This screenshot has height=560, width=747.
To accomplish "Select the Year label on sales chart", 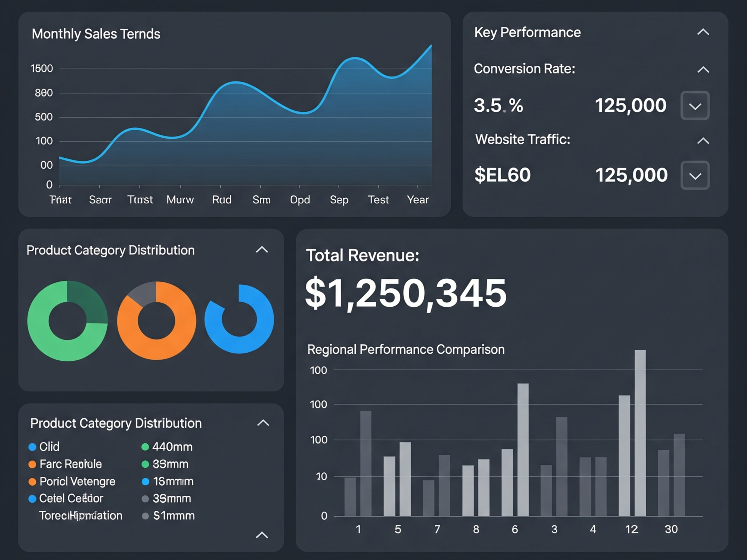I will [418, 200].
